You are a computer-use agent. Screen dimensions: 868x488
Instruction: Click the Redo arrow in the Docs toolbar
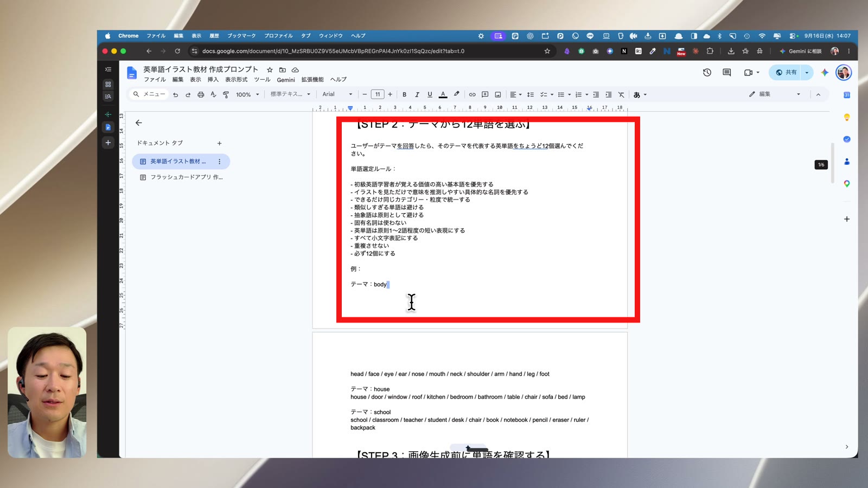tap(188, 94)
